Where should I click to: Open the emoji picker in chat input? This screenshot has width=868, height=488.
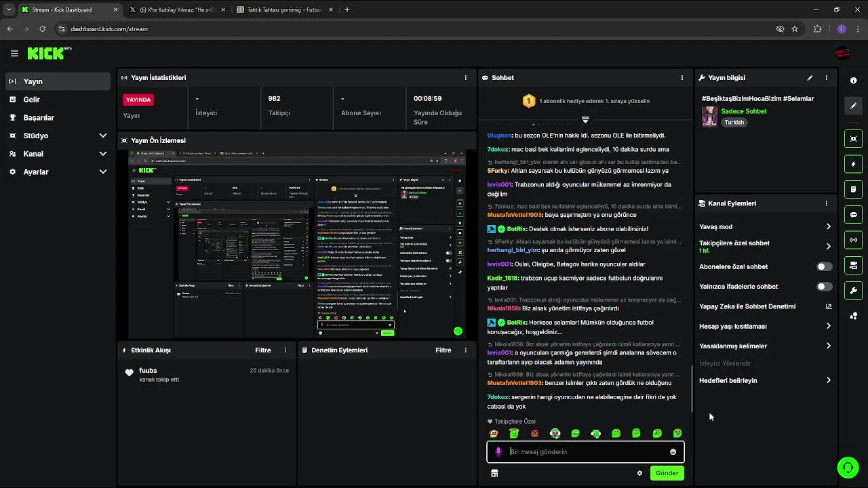click(673, 452)
